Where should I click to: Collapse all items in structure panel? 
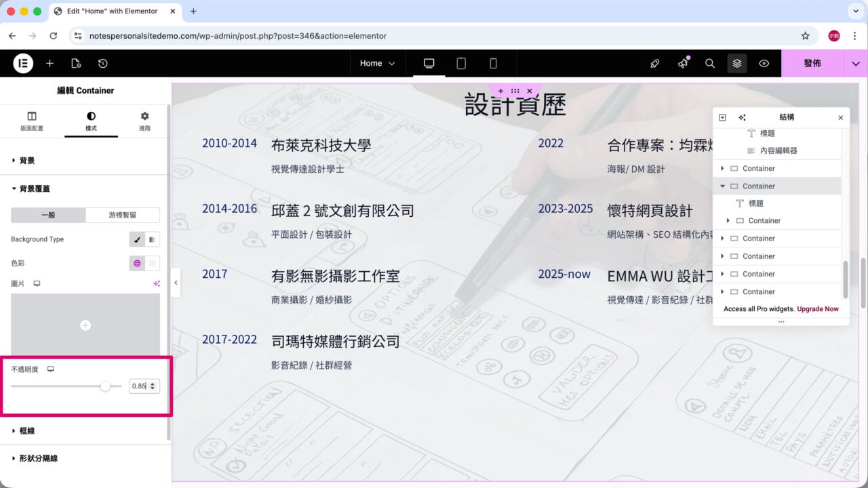coord(722,117)
